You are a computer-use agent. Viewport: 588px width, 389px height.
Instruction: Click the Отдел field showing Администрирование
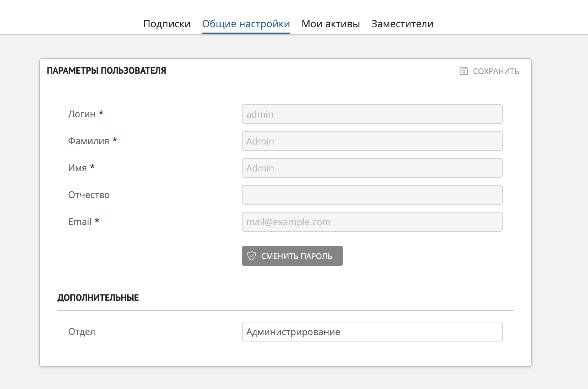coord(372,332)
